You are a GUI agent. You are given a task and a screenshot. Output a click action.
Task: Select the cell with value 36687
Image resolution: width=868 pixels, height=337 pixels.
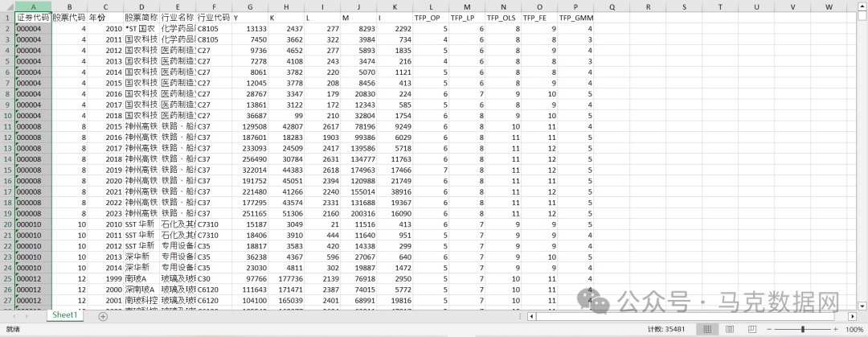(250, 115)
